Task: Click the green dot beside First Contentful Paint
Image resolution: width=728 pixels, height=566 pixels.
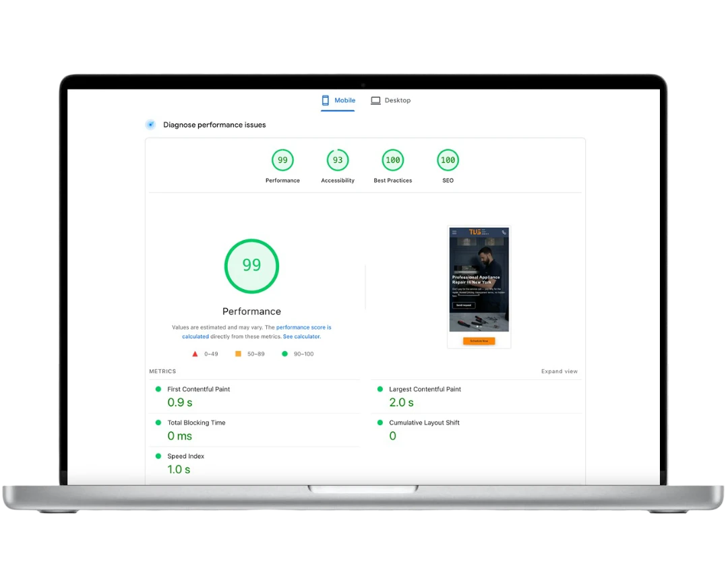Action: [158, 389]
